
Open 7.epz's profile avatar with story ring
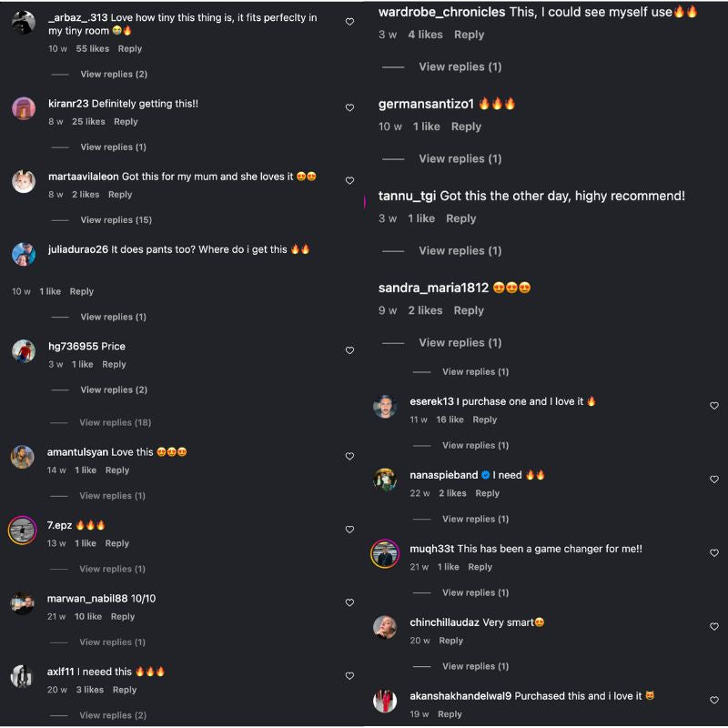click(23, 530)
